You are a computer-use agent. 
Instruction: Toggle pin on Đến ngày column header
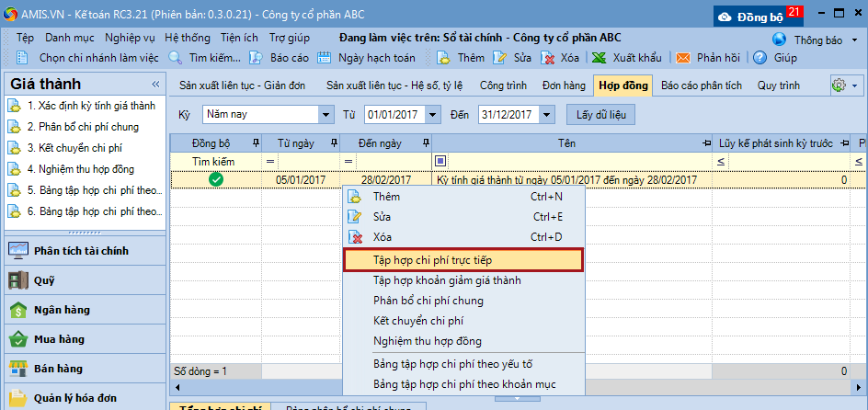click(x=424, y=143)
